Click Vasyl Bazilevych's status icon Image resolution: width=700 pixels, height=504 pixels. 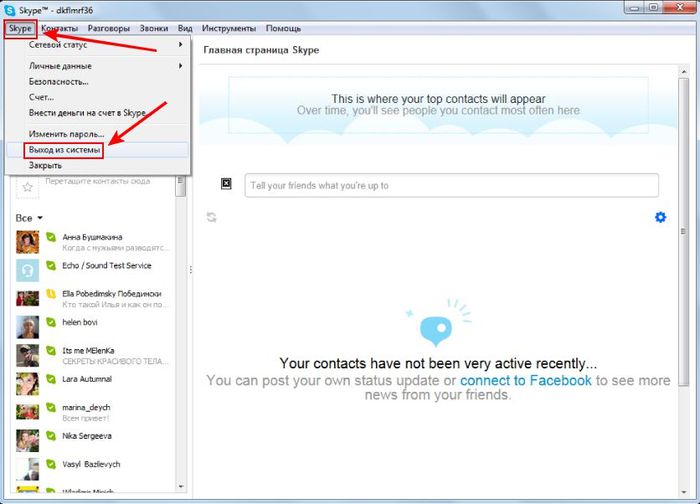click(x=51, y=464)
